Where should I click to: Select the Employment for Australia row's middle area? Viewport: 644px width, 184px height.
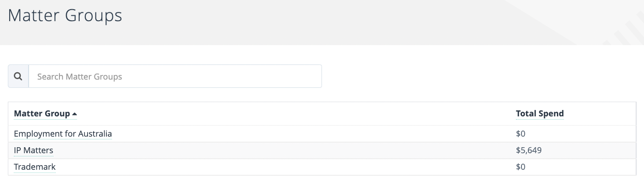tap(313, 134)
